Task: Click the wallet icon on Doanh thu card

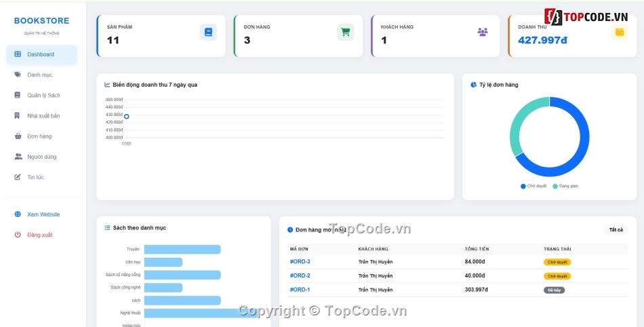Action: [620, 32]
